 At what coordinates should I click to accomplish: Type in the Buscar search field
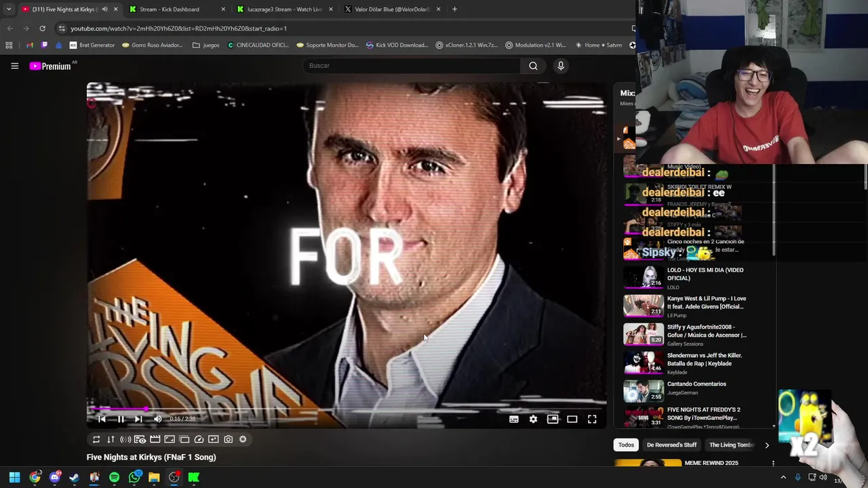pyautogui.click(x=411, y=66)
